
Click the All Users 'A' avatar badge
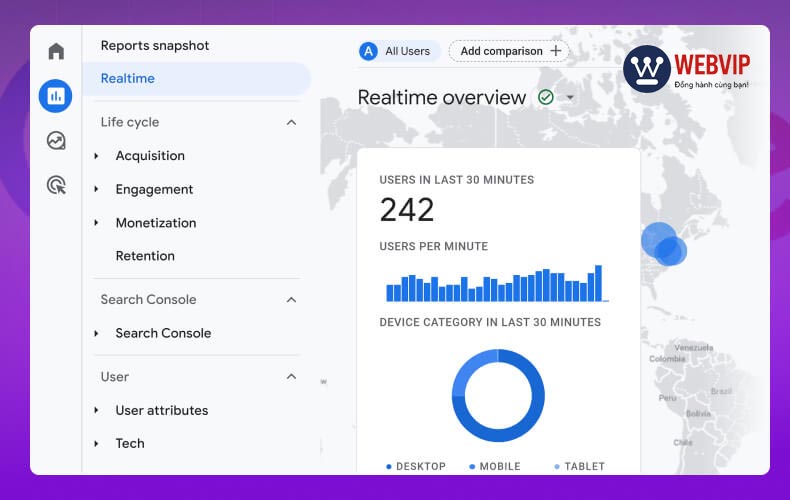[x=369, y=51]
